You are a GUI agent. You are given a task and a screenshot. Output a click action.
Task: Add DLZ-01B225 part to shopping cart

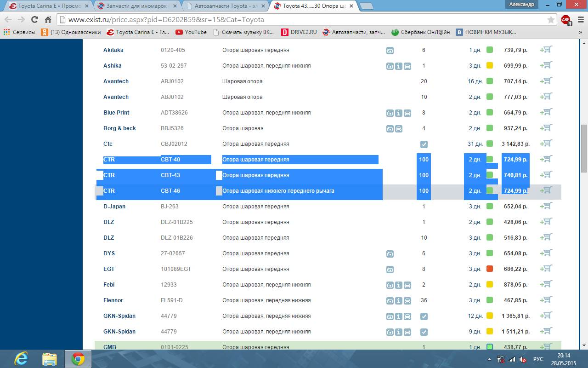tap(546, 222)
